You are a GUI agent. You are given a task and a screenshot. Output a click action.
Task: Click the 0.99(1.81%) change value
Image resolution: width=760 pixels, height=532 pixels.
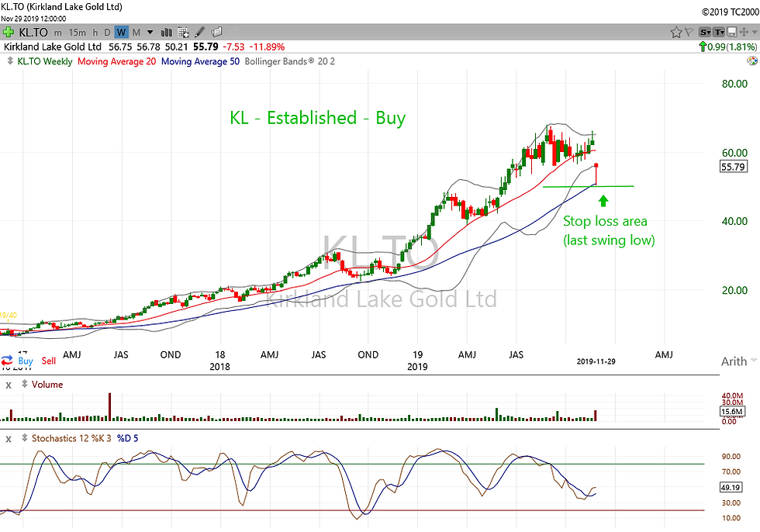coord(732,47)
